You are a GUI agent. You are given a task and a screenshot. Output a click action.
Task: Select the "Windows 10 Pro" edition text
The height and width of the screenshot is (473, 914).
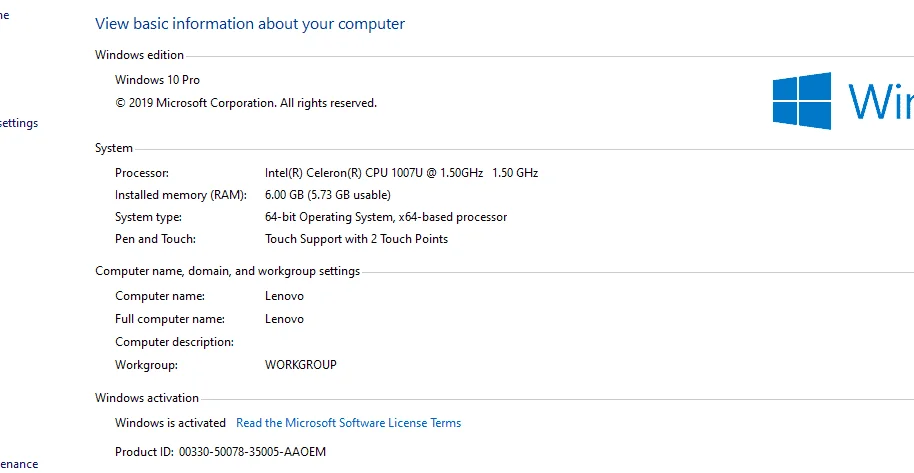coord(157,80)
